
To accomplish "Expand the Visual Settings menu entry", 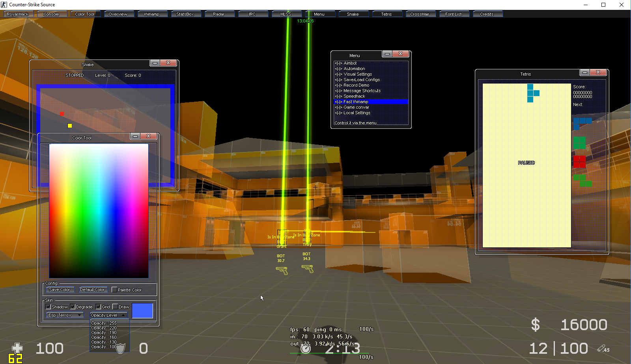I will coord(371,74).
